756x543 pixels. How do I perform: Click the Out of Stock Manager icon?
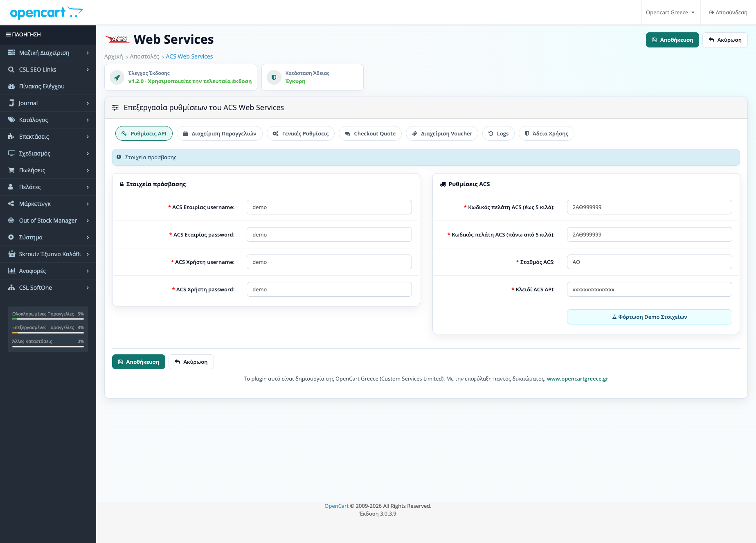[x=11, y=221]
